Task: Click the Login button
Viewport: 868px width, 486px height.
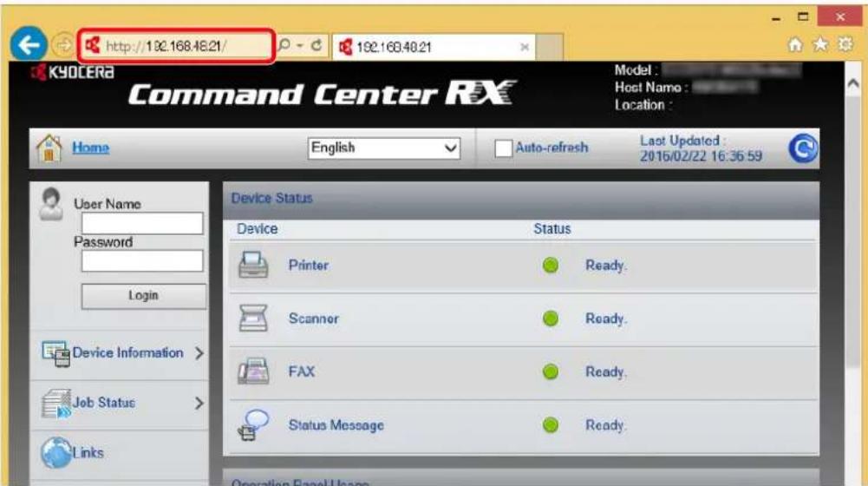Action: [143, 296]
